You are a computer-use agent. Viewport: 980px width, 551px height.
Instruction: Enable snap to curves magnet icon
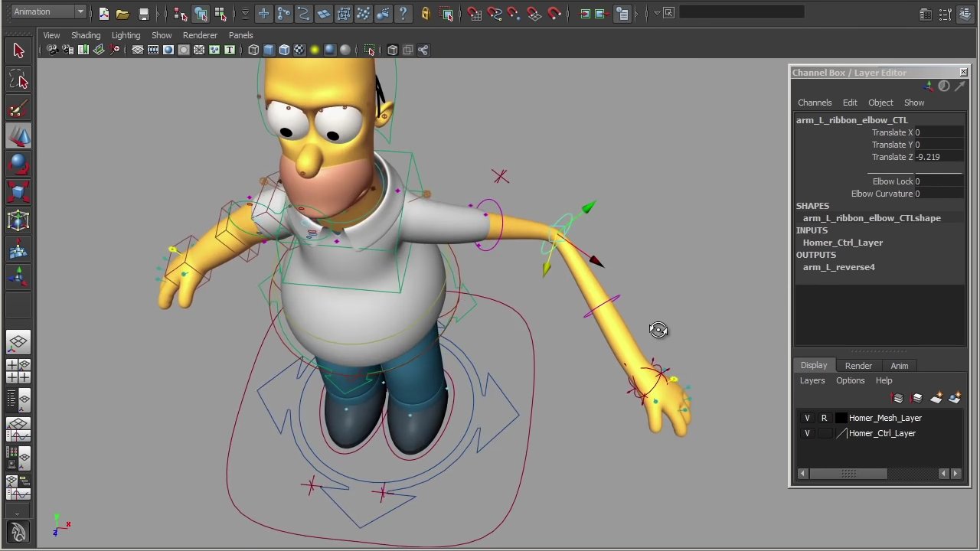pos(495,13)
